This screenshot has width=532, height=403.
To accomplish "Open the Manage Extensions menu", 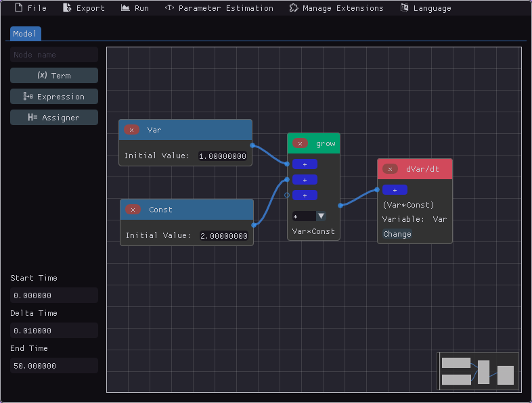I will tap(336, 8).
